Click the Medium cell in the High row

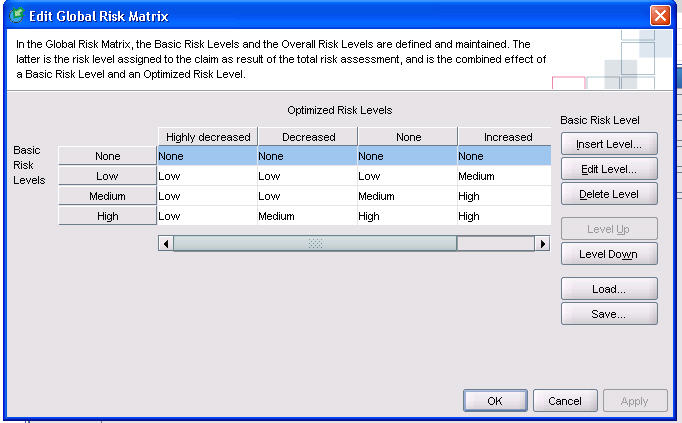click(308, 216)
